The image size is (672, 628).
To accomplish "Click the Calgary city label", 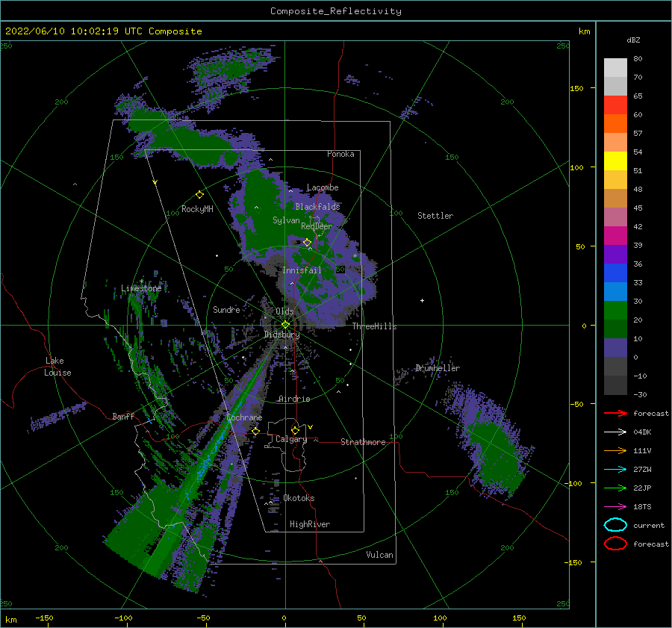I will pyautogui.click(x=291, y=439).
